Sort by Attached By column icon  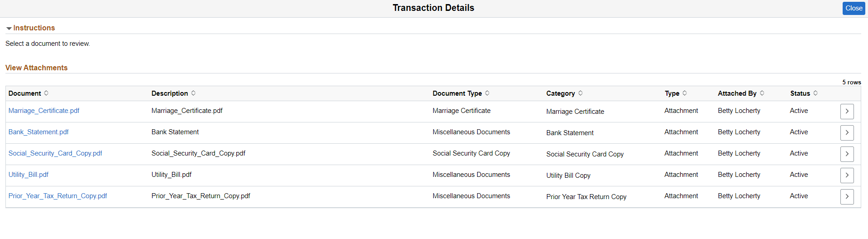click(762, 93)
